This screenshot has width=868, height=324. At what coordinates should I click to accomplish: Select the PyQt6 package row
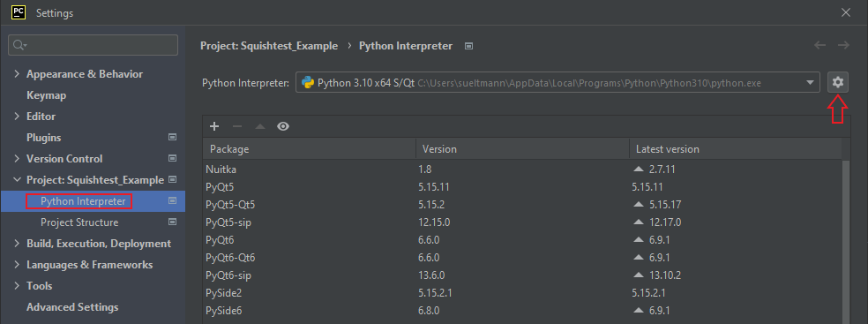click(x=522, y=240)
